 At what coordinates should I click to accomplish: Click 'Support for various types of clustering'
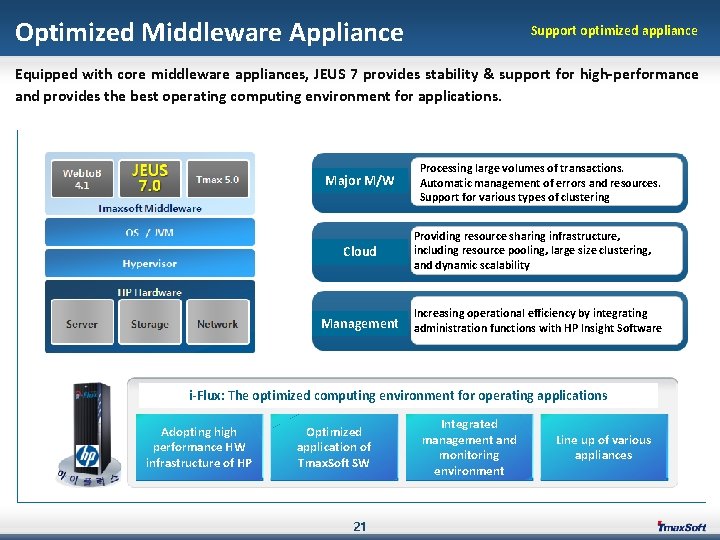click(514, 197)
